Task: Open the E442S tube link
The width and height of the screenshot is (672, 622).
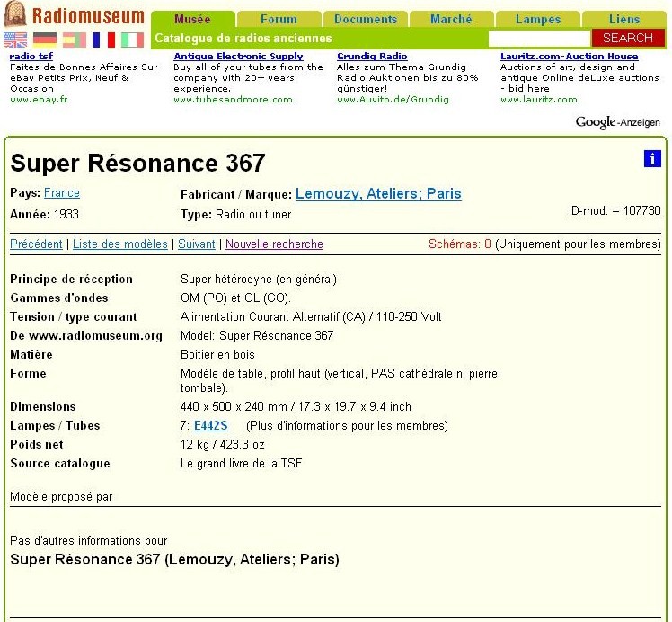Action: pos(211,426)
